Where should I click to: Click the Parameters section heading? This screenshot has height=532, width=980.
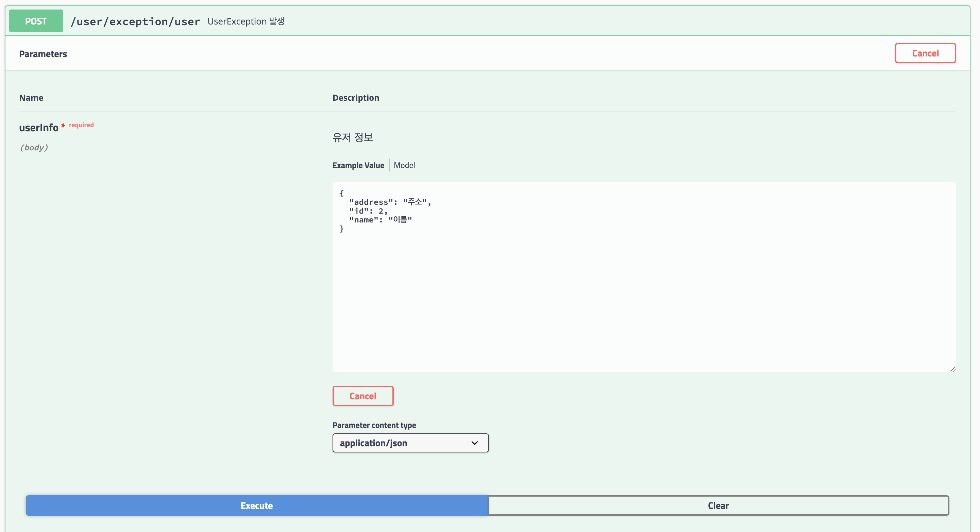(x=43, y=54)
